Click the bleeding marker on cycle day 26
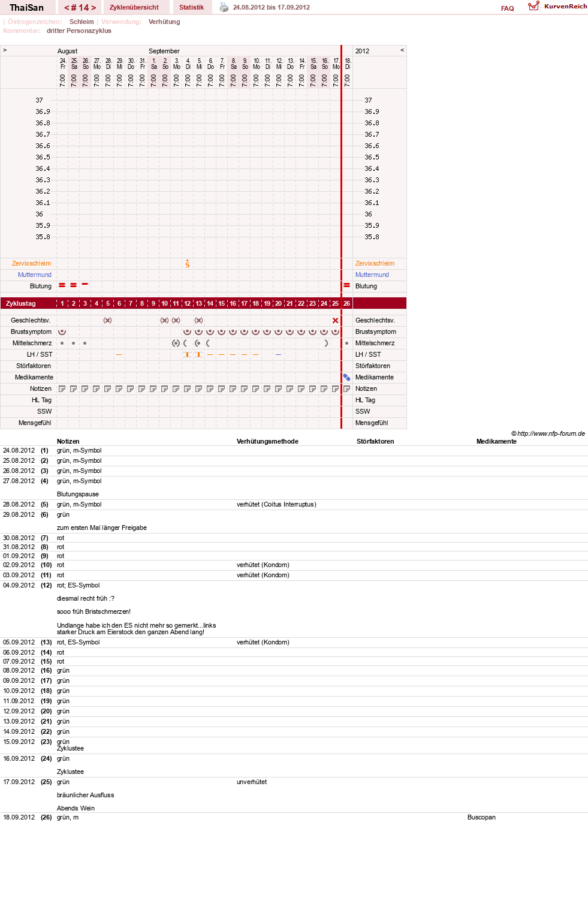Image resolution: width=588 pixels, height=919 pixels. coord(346,285)
